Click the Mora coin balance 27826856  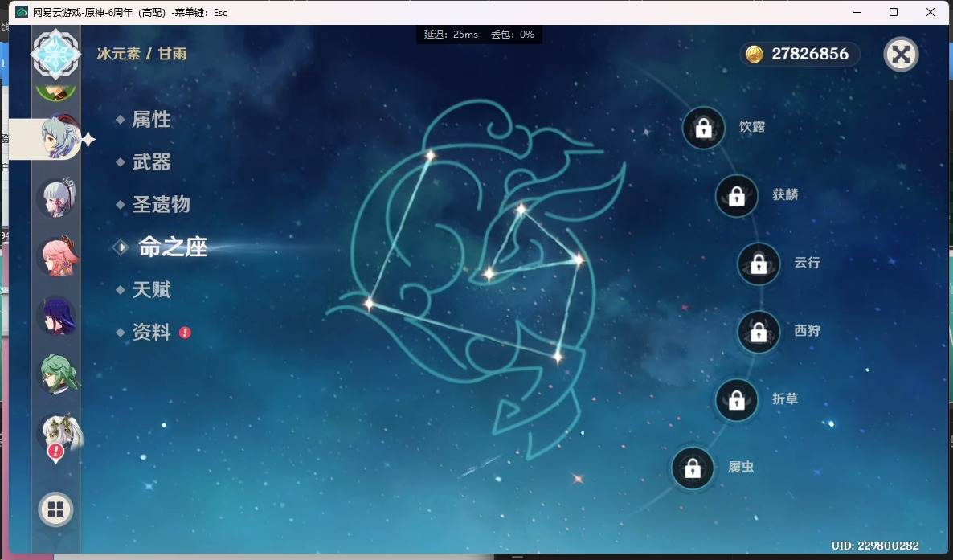(x=800, y=54)
